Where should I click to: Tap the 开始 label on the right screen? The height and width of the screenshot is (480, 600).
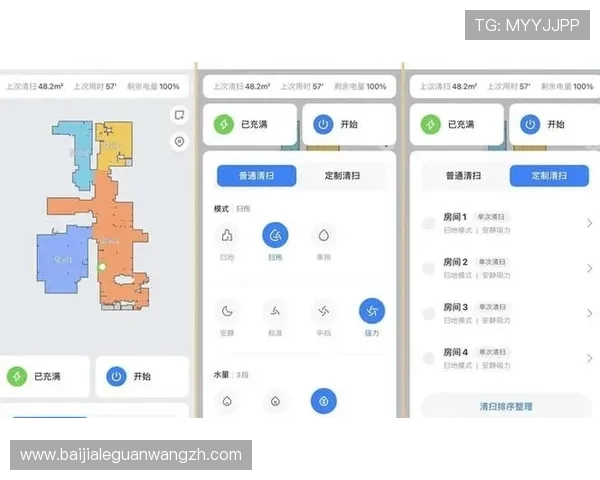pyautogui.click(x=556, y=124)
